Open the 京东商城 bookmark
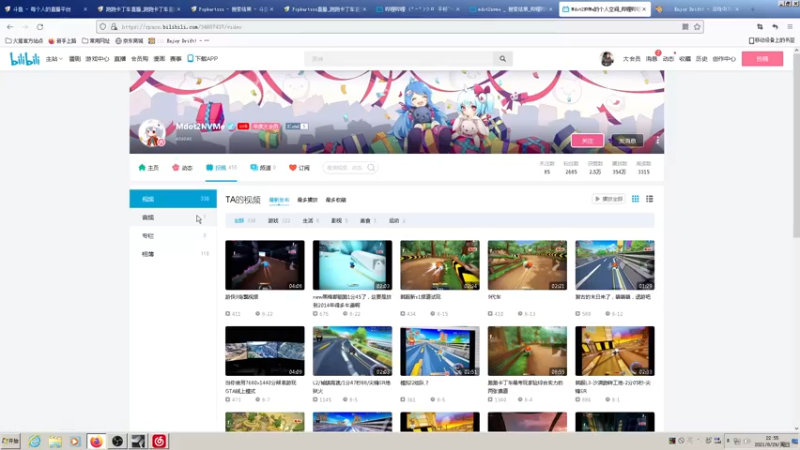This screenshot has width=800, height=450. click(129, 41)
